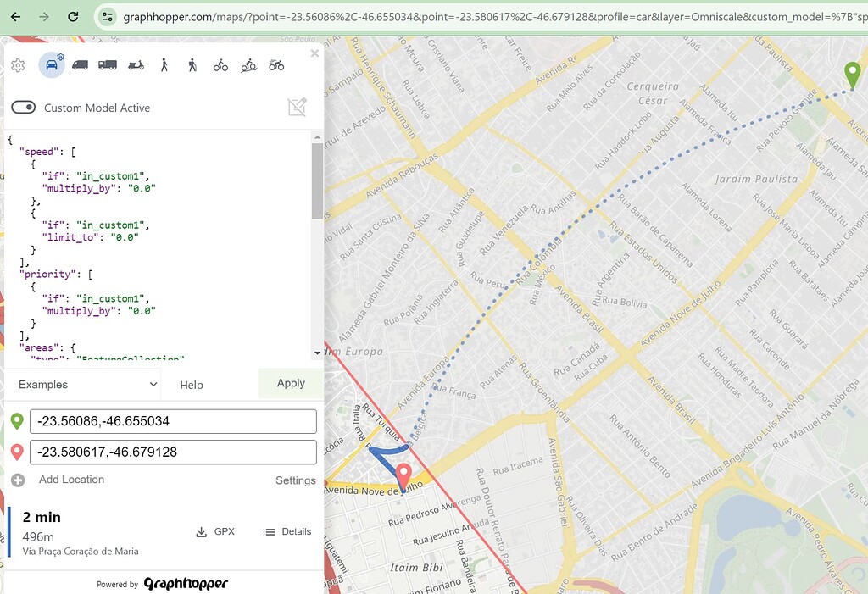868x594 pixels.
Task: Open route Settings
Action: coord(295,480)
